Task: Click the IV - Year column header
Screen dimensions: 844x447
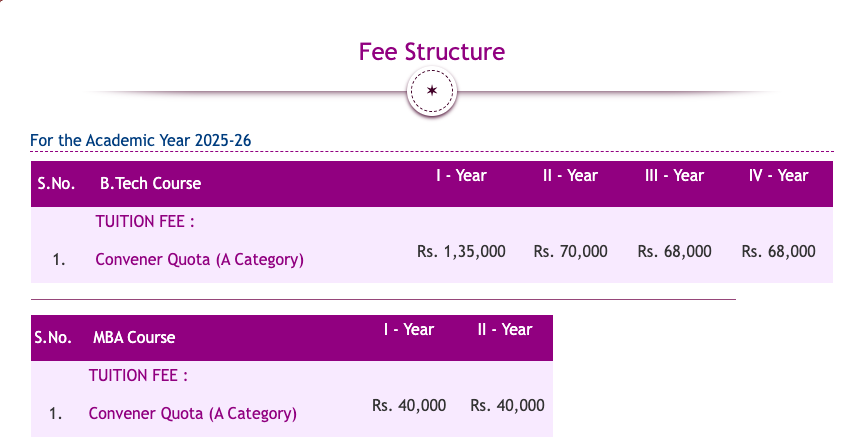Action: click(x=778, y=176)
